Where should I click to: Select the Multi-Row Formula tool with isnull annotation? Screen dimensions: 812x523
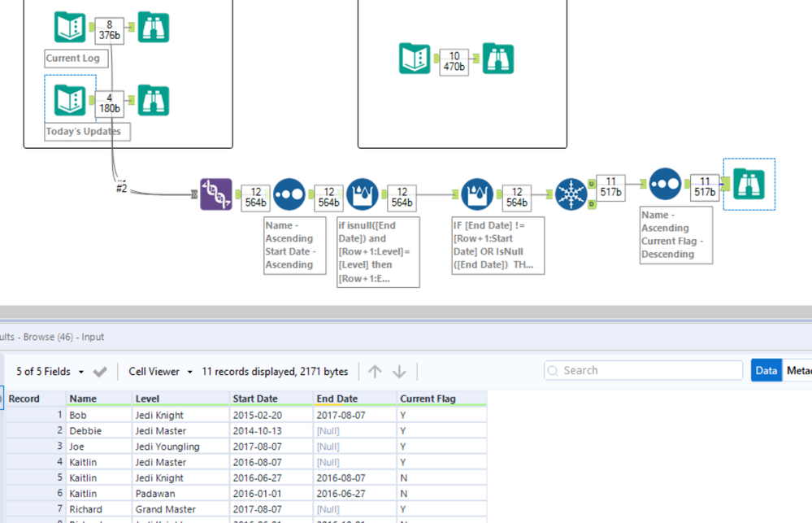click(363, 195)
